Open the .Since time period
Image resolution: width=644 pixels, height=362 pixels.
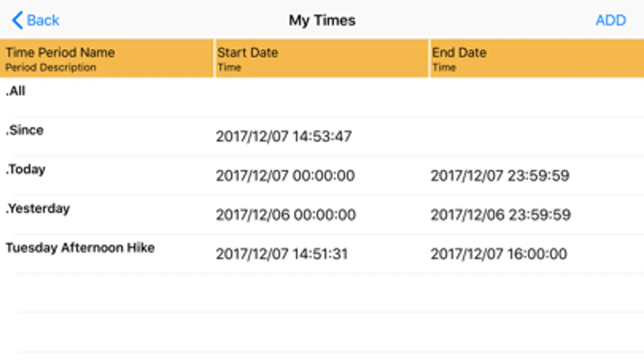[25, 130]
